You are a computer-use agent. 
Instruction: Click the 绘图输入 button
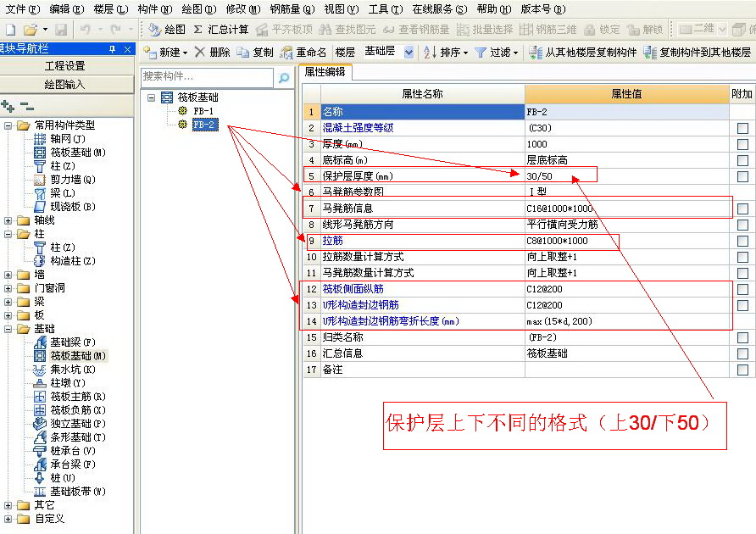coord(65,85)
